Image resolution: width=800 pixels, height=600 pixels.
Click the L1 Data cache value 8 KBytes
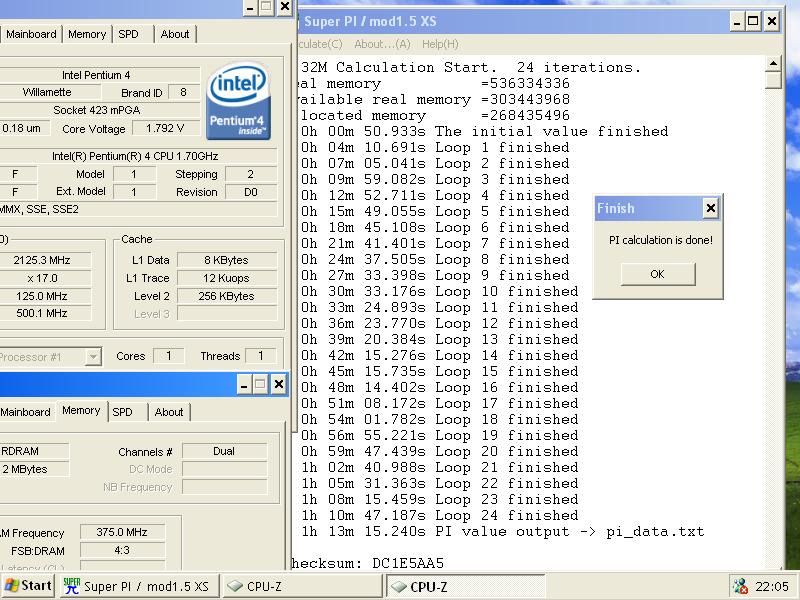pyautogui.click(x=227, y=260)
